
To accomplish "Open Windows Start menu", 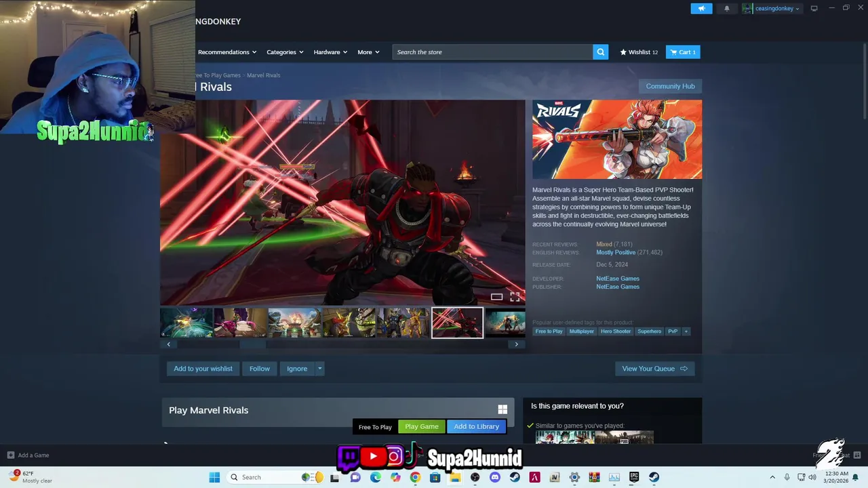I will pos(214,477).
